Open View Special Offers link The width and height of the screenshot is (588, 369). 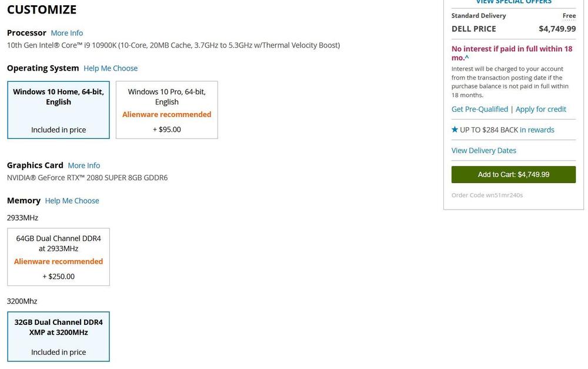[513, 2]
